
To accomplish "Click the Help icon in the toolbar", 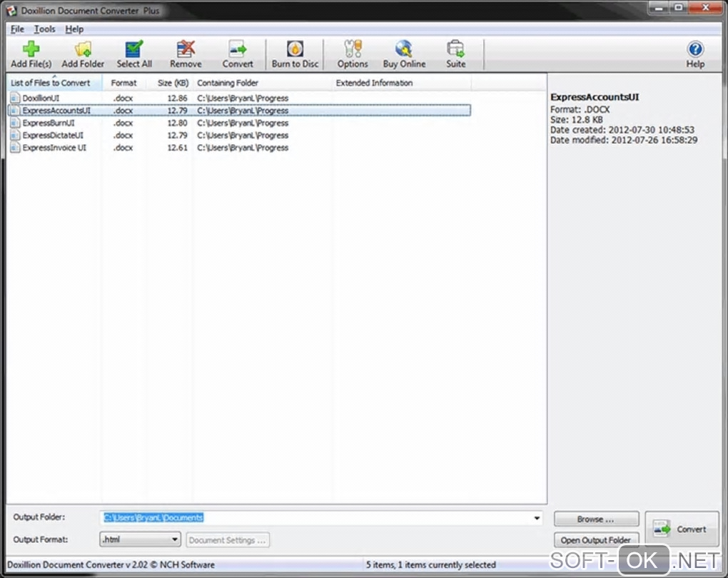I will 695,49.
